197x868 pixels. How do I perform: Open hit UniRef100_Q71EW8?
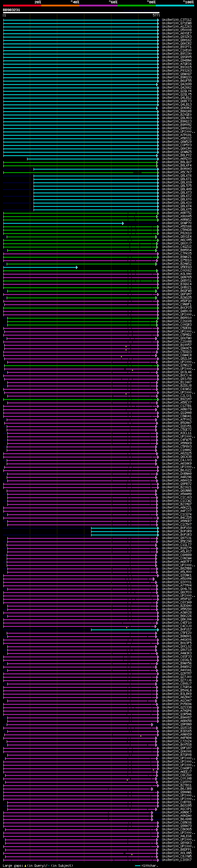click(x=177, y=23)
